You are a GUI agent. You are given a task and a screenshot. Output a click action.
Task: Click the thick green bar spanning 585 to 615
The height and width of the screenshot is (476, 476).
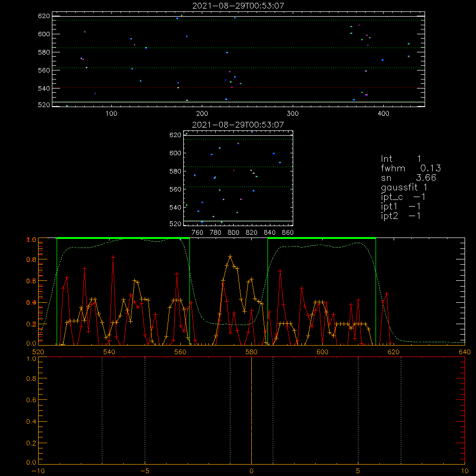[322, 238]
